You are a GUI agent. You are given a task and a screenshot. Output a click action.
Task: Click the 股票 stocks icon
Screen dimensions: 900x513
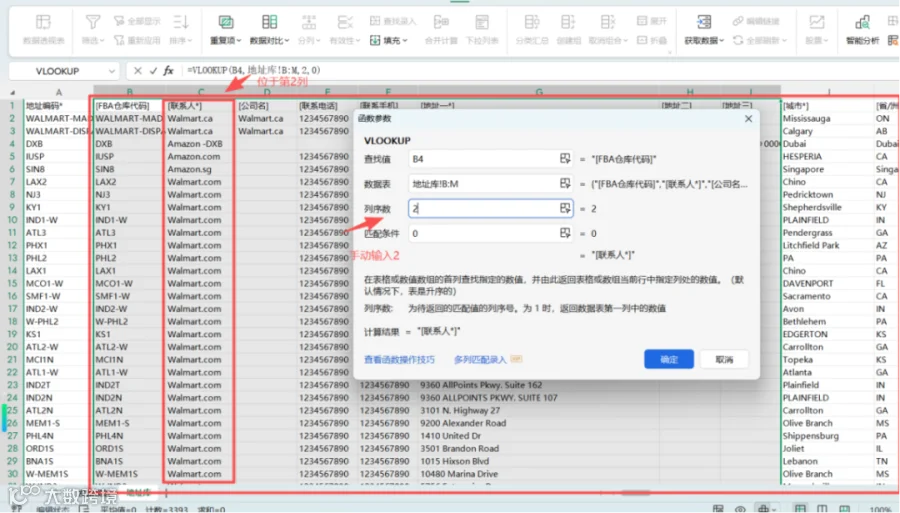point(816,23)
